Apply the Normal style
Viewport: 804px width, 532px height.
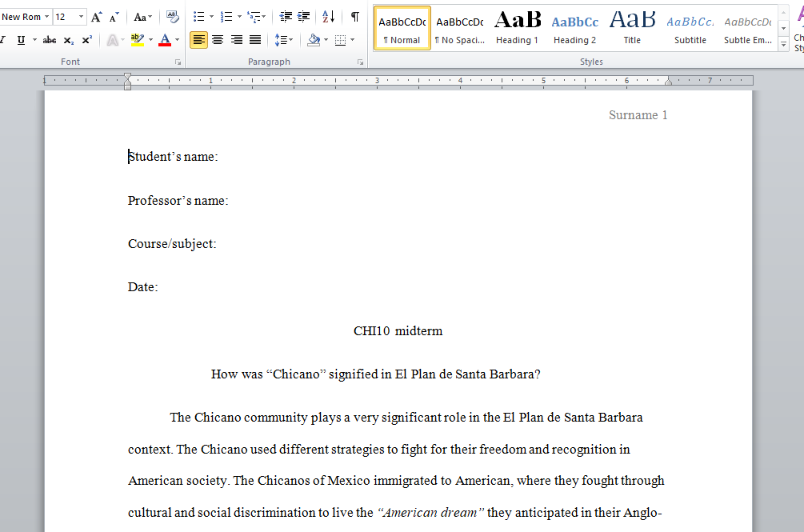click(x=402, y=29)
